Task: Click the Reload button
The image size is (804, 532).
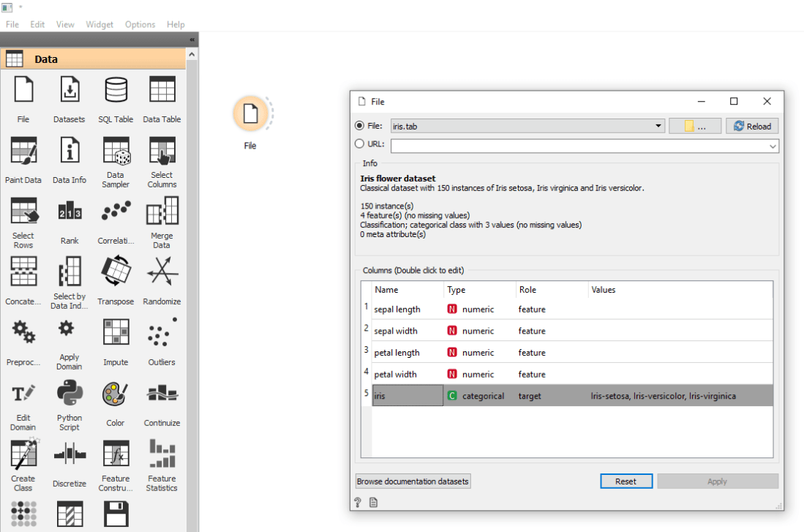Action: point(752,125)
